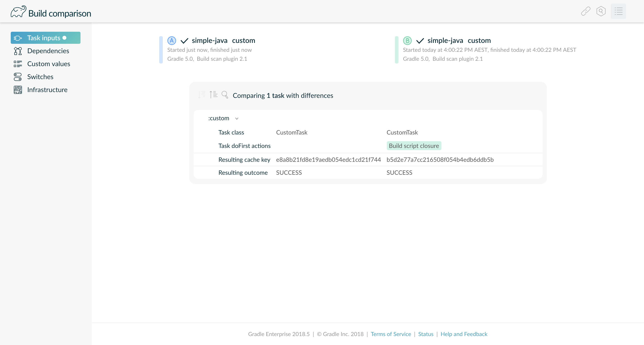Expand all task comparisons via up-arrow icon

click(214, 95)
